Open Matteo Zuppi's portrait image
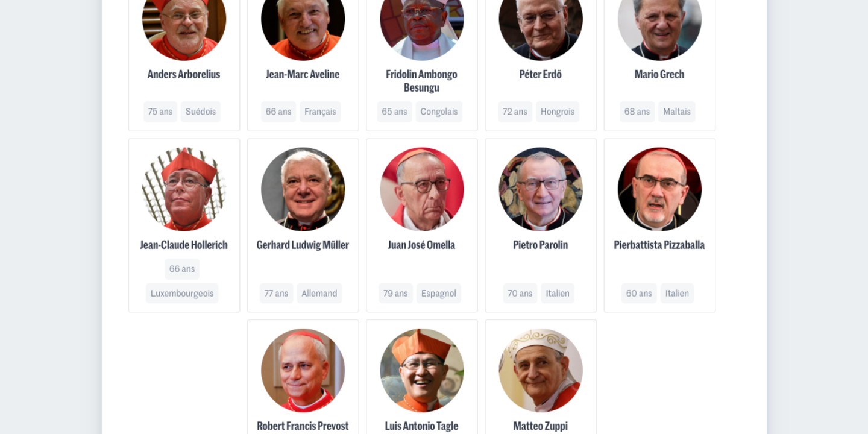Image resolution: width=868 pixels, height=434 pixels. (541, 370)
